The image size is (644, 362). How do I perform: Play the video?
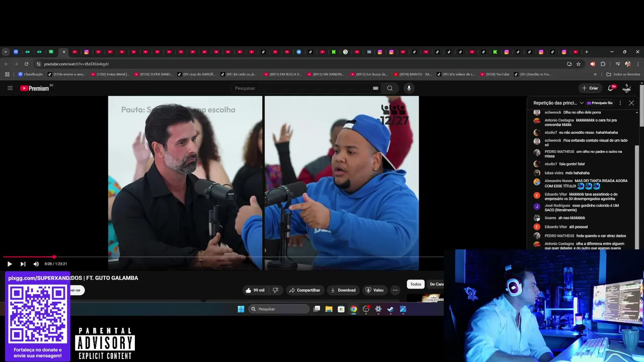click(x=10, y=264)
